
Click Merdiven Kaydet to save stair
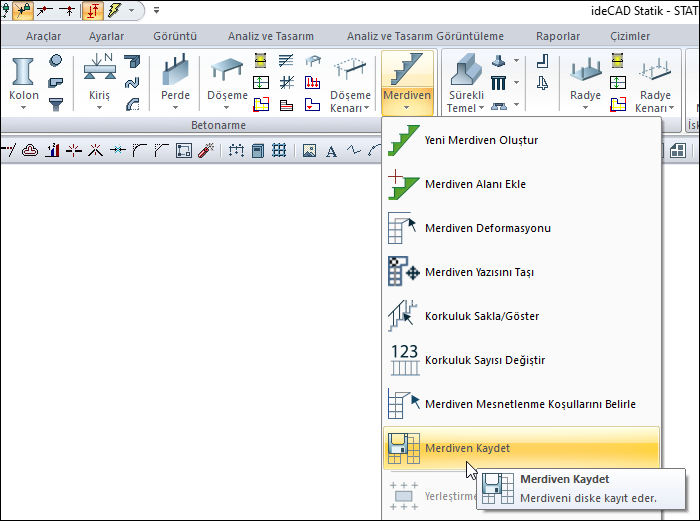coord(467,448)
